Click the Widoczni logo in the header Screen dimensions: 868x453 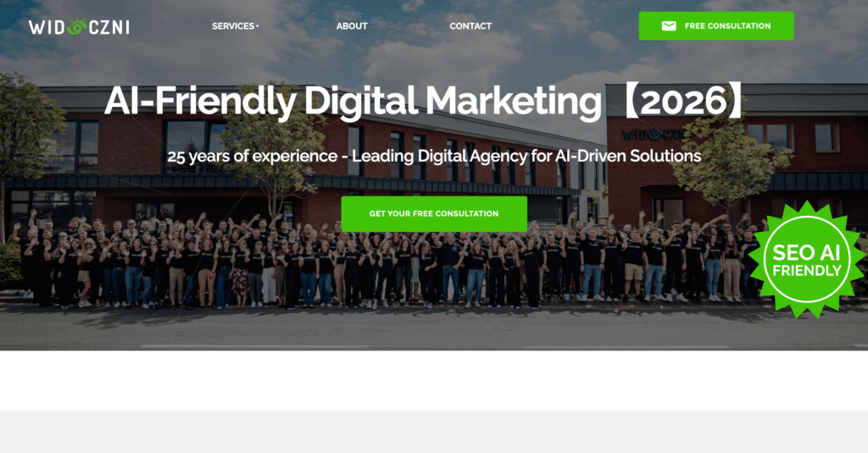point(79,26)
